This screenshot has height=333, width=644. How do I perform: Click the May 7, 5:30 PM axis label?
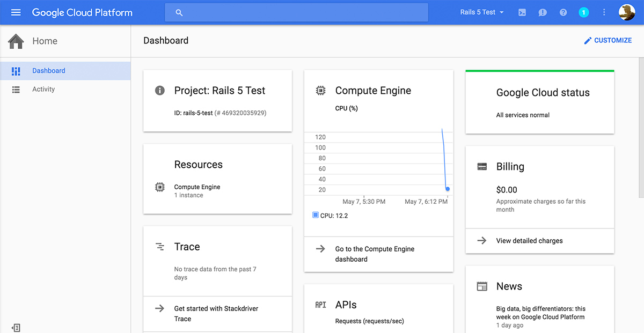364,202
